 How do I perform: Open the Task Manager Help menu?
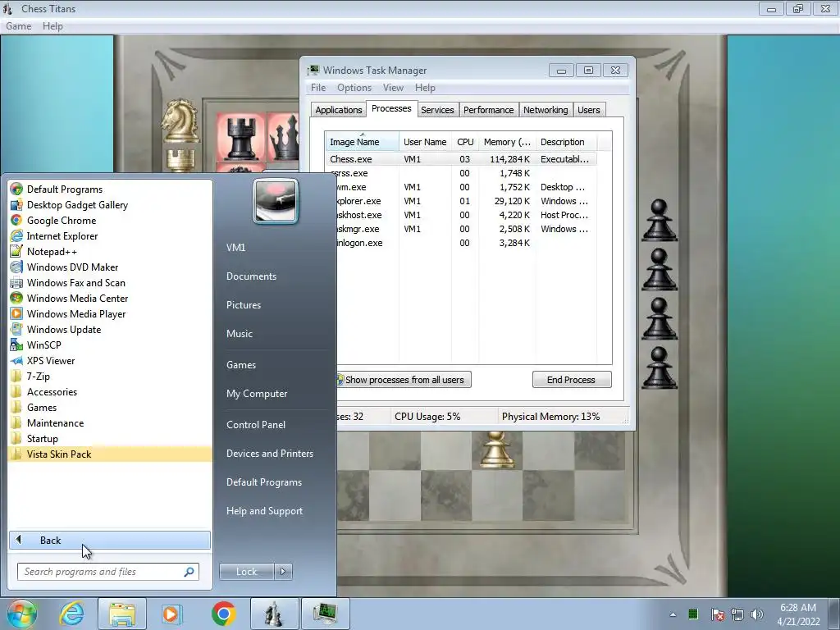click(x=425, y=87)
